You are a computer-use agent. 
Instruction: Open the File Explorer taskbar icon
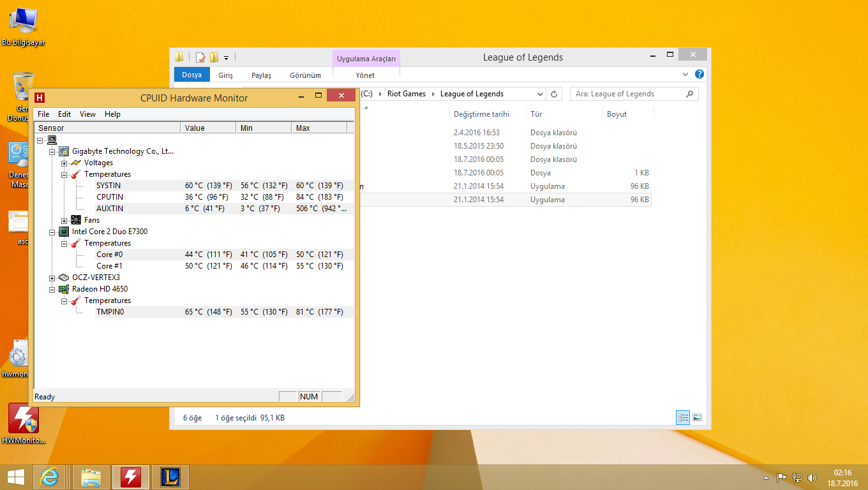pos(91,477)
